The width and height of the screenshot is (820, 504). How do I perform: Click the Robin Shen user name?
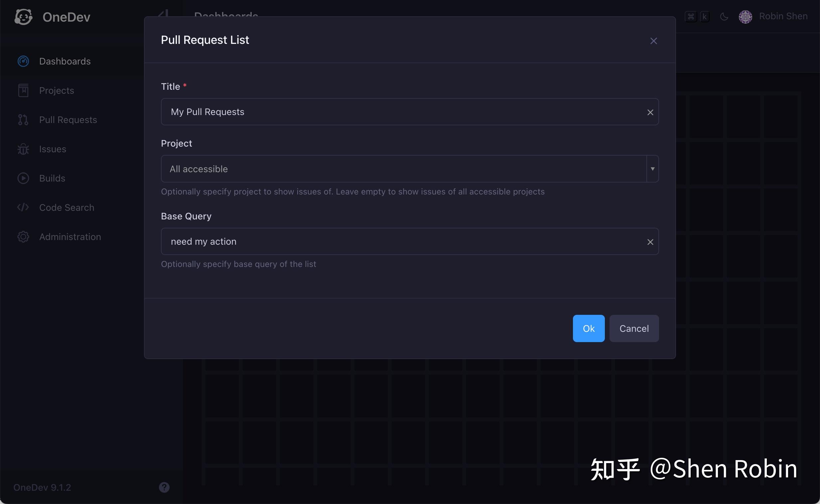click(x=783, y=16)
